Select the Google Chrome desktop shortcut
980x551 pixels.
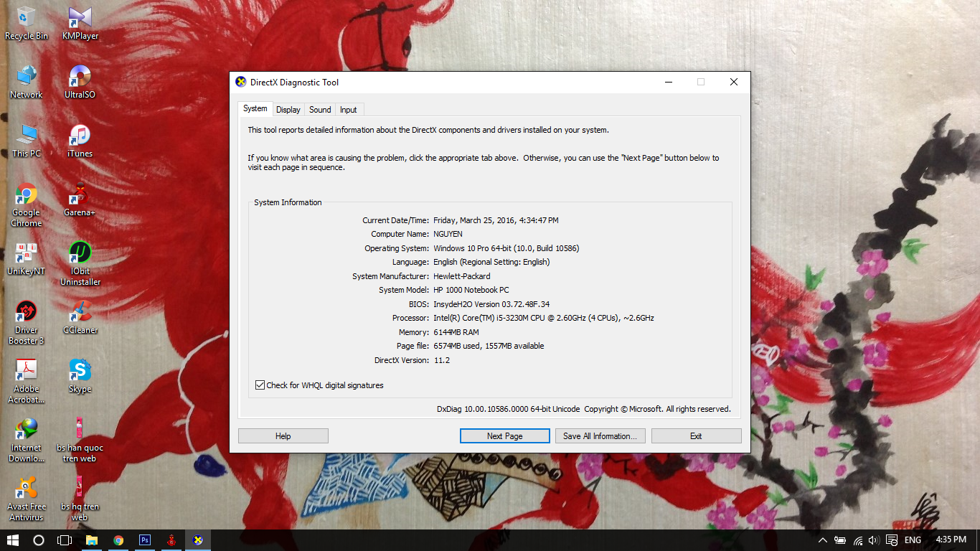27,205
